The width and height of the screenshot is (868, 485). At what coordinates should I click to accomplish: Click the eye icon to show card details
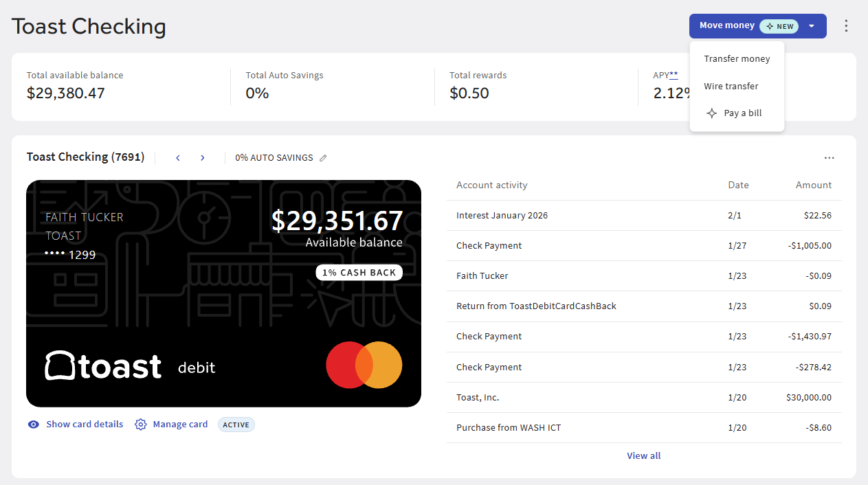pyautogui.click(x=33, y=425)
